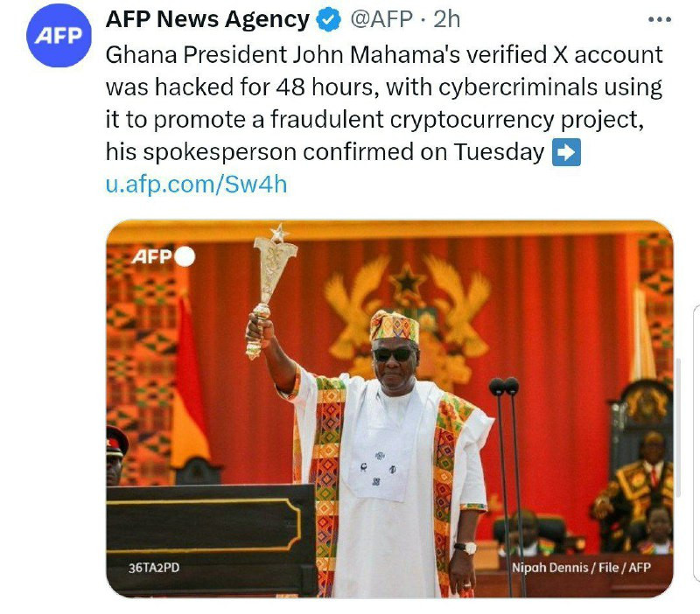This screenshot has height=614, width=700.
Task: Click the president's dark sunglasses in the photo
Action: [x=393, y=354]
